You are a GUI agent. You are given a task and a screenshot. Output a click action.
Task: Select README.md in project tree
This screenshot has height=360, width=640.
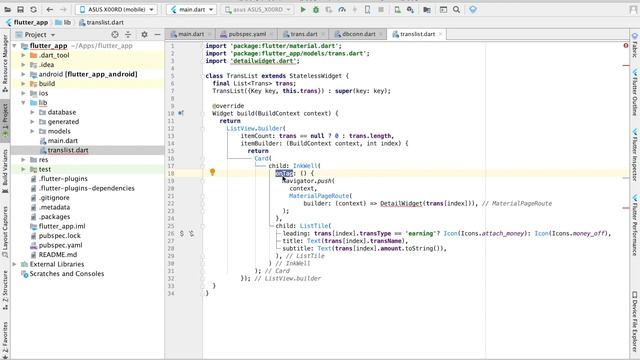[58, 255]
